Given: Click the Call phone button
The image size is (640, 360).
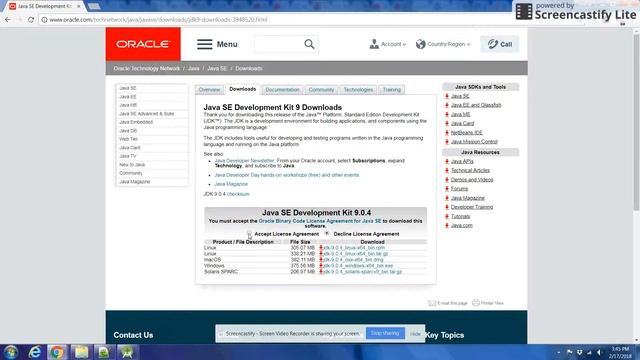Looking at the screenshot, I should pyautogui.click(x=500, y=44).
